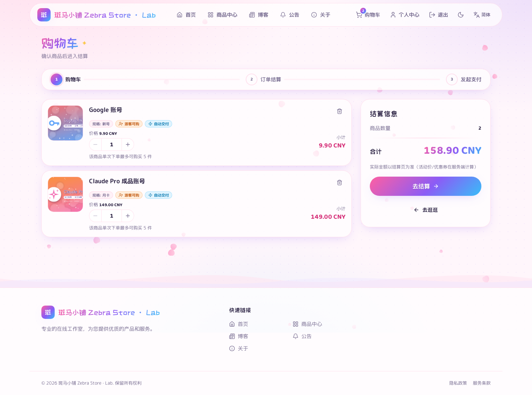This screenshot has height=395, width=532.
Task: Open the Google 账号 product title
Action: [x=106, y=110]
